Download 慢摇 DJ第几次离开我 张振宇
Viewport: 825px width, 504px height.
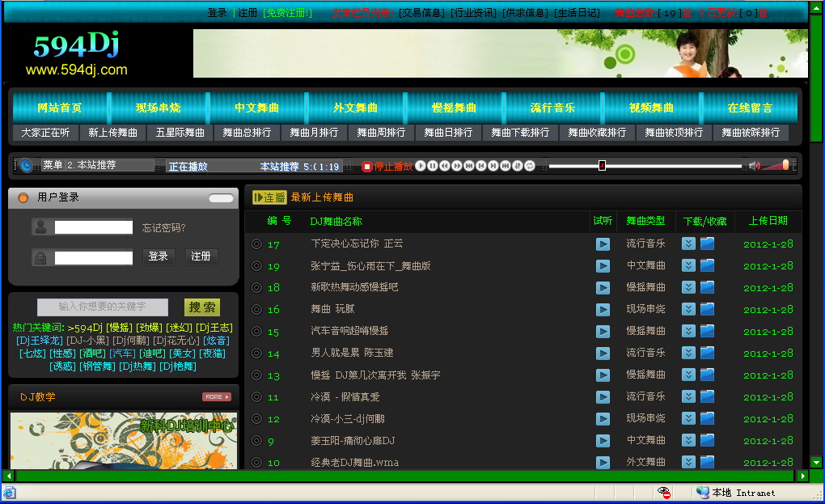click(x=688, y=375)
